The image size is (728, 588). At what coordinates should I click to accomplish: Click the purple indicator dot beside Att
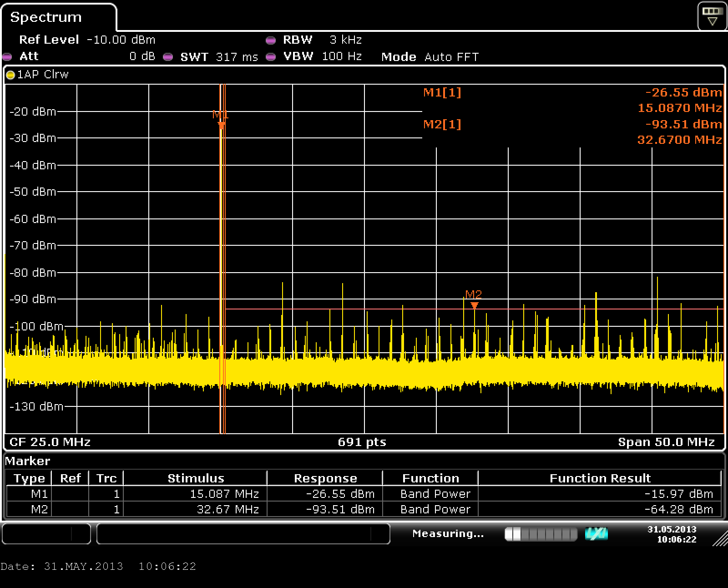pyautogui.click(x=7, y=57)
